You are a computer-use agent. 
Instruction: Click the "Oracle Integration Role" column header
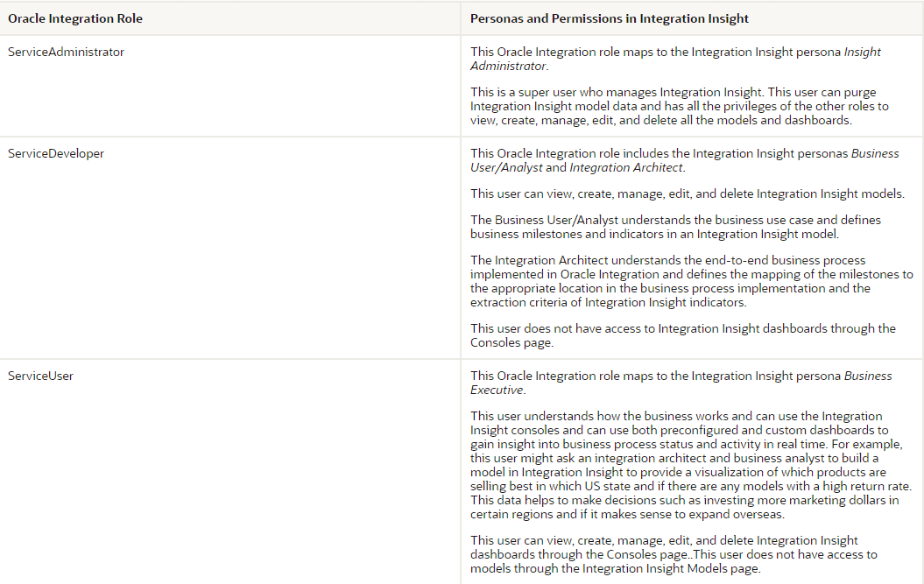point(75,18)
